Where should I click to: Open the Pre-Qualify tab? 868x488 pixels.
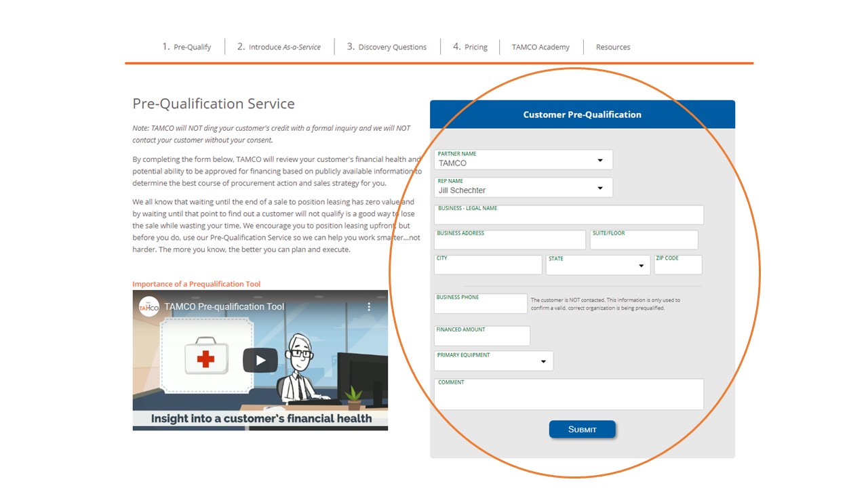[x=186, y=47]
